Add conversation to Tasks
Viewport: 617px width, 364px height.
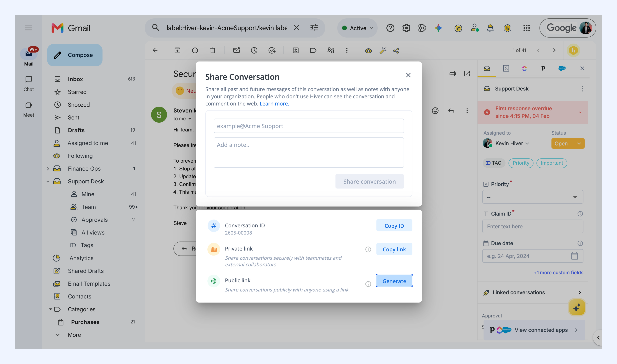272,51
